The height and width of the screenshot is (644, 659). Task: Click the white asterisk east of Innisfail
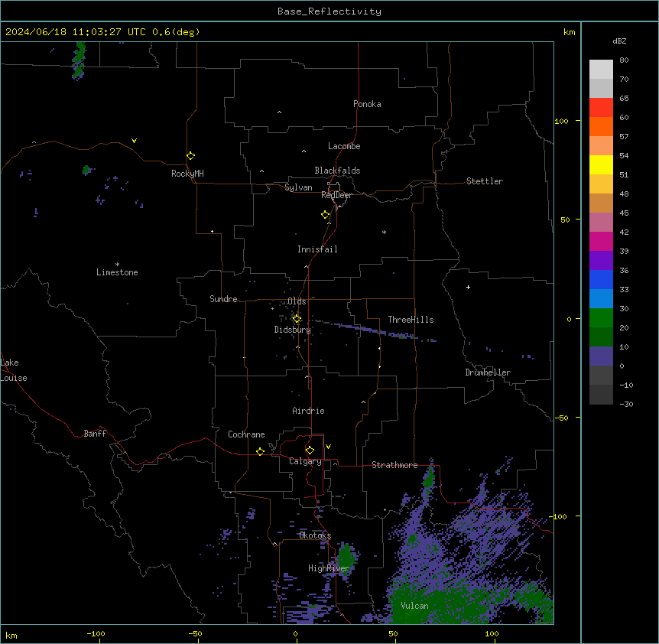coord(384,232)
